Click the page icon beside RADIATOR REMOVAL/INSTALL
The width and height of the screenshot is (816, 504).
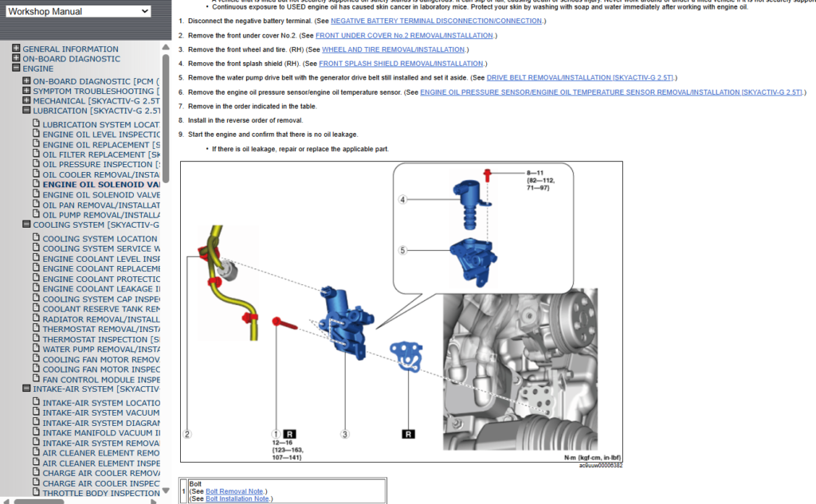tap(36, 318)
